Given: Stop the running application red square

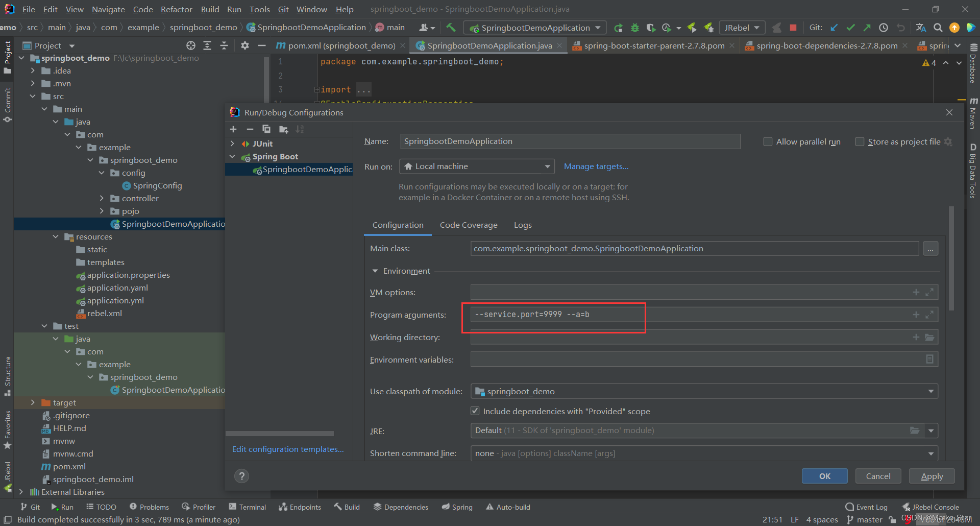Looking at the screenshot, I should [793, 28].
